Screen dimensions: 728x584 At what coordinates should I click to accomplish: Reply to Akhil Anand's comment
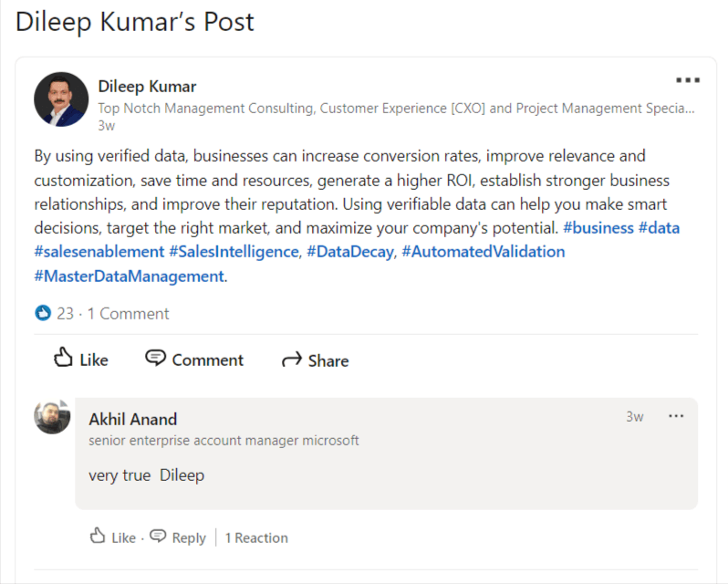pos(178,537)
